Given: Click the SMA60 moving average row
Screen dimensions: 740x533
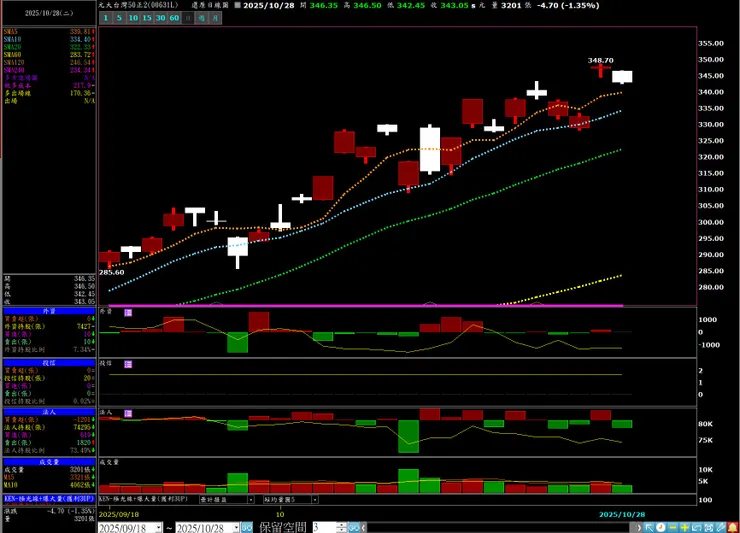Looking at the screenshot, I should [x=49, y=55].
